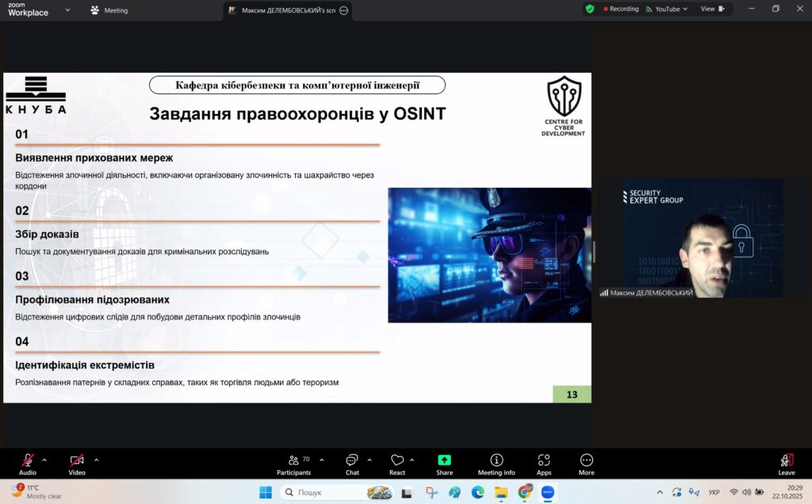Turn on the camera with the Video button
Screen dimensions: 812x504
tap(77, 463)
